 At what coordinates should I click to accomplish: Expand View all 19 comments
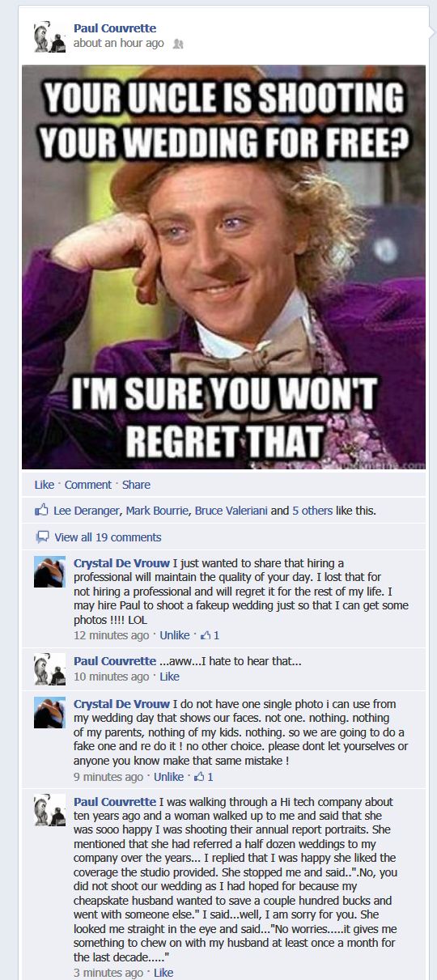coord(108,537)
